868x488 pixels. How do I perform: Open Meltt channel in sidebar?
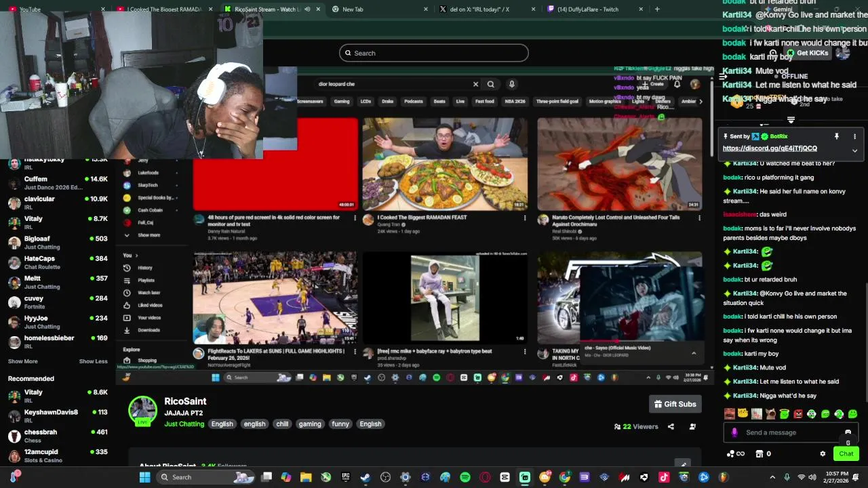coord(58,282)
